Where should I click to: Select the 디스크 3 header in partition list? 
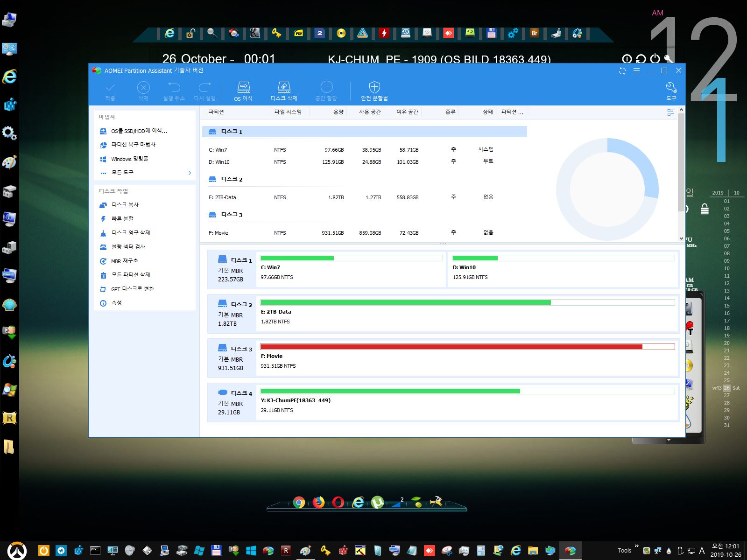click(365, 215)
